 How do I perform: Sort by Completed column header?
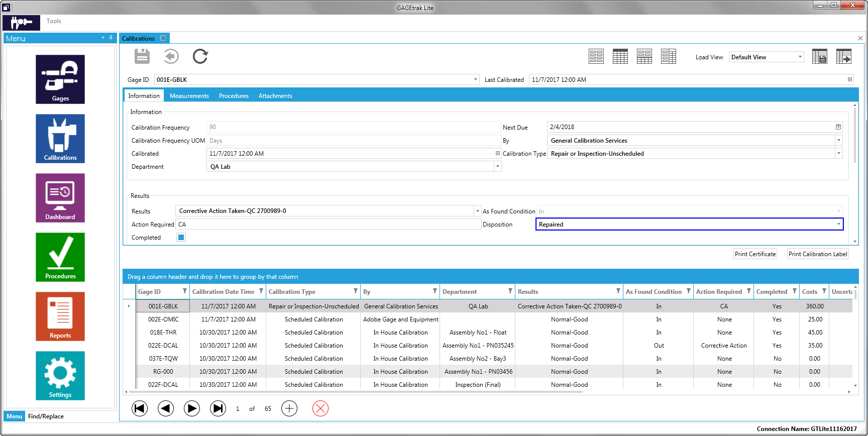772,291
